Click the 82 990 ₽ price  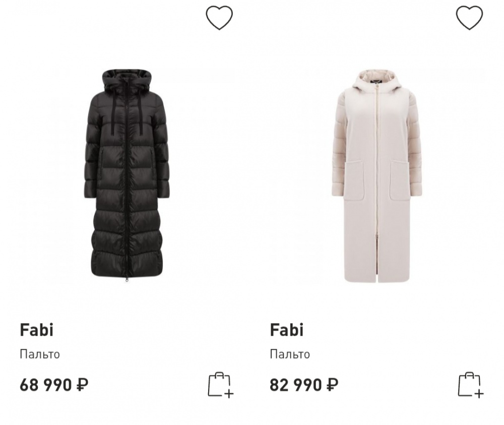pyautogui.click(x=304, y=385)
